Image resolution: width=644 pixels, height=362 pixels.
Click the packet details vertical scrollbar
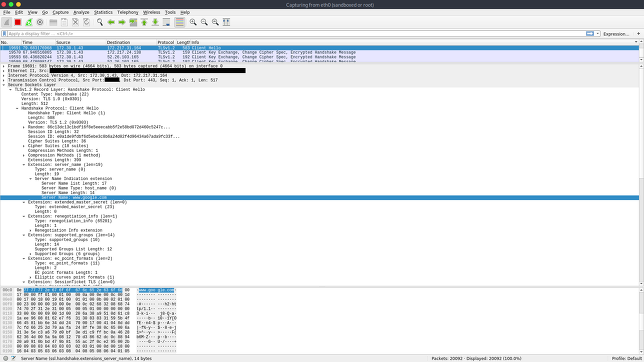pyautogui.click(x=641, y=175)
